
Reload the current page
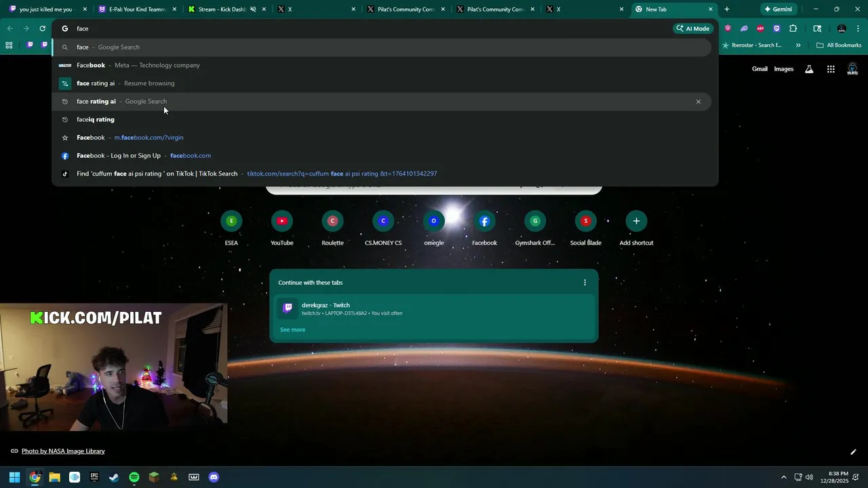coord(42,28)
